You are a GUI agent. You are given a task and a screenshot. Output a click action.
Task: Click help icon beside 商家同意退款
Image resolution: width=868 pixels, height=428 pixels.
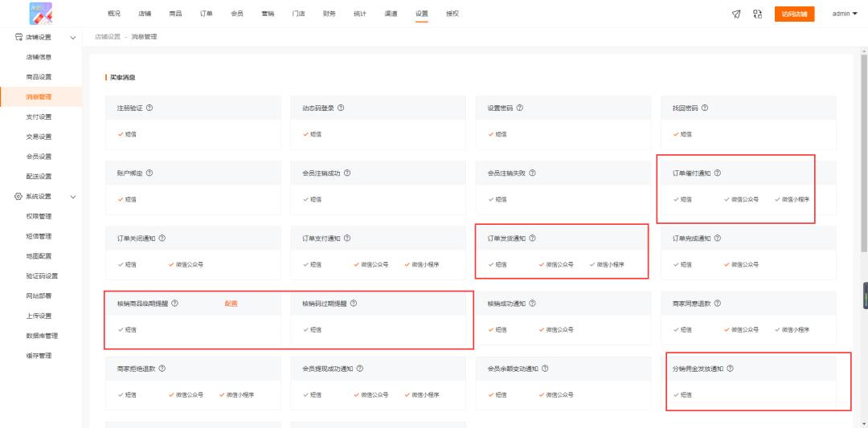[x=718, y=304]
